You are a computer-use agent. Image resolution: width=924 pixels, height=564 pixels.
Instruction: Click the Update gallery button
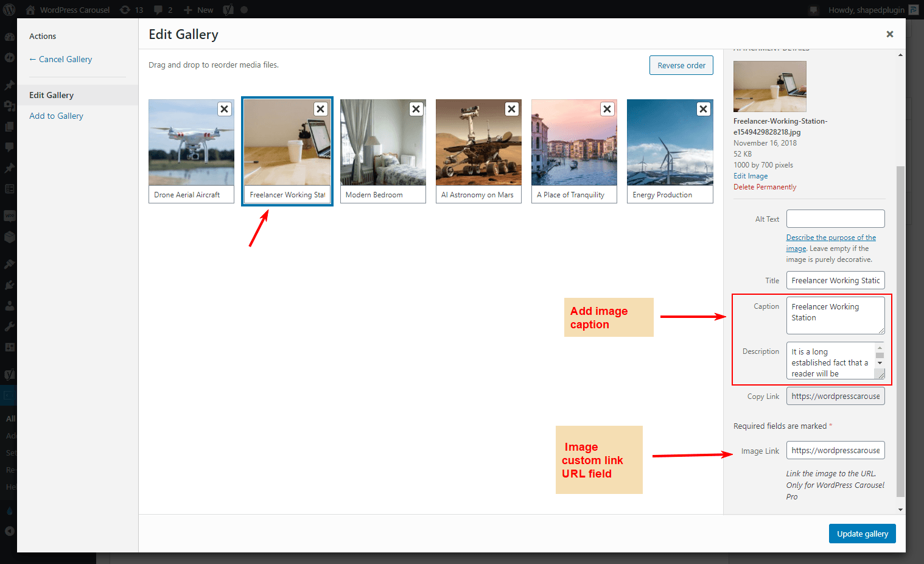coord(862,533)
